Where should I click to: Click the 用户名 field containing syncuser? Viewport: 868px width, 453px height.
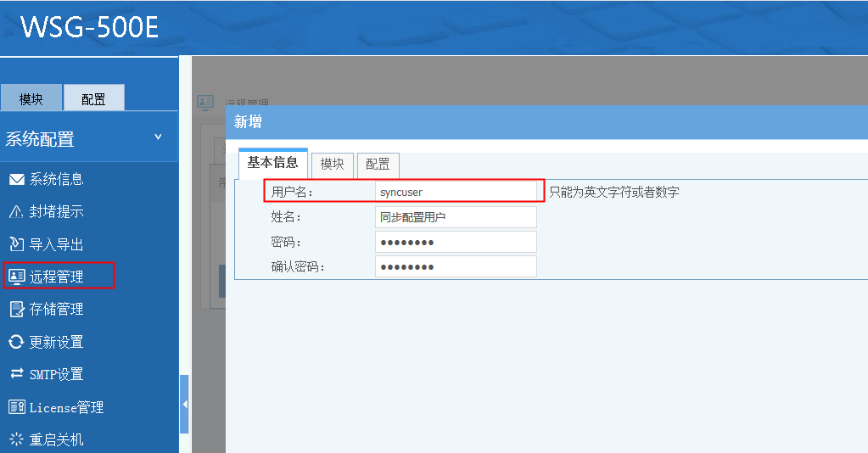tap(456, 192)
